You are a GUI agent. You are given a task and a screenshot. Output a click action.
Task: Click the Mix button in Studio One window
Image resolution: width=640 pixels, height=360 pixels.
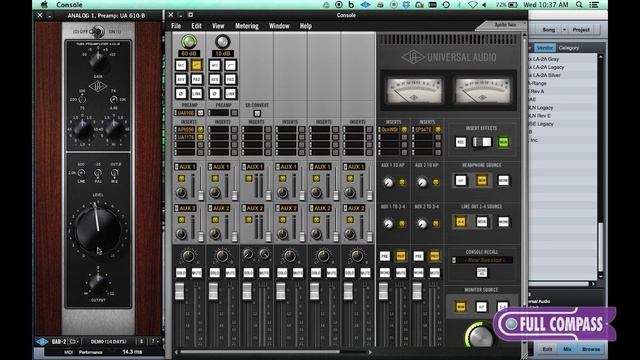coord(567,349)
